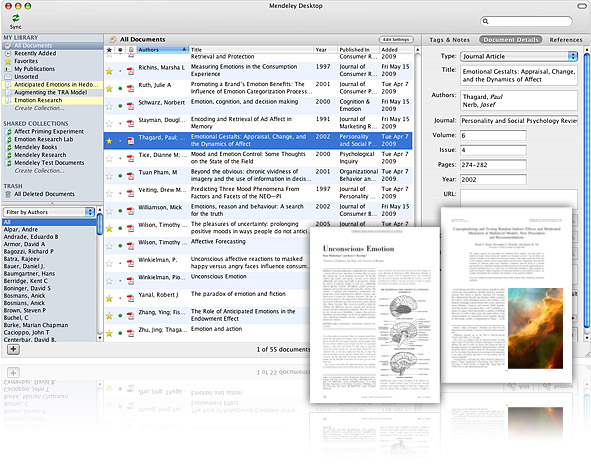This screenshot has height=468, width=591.
Task: Open the PDF icon for Tice, Dianne M
Action: pyautogui.click(x=130, y=158)
